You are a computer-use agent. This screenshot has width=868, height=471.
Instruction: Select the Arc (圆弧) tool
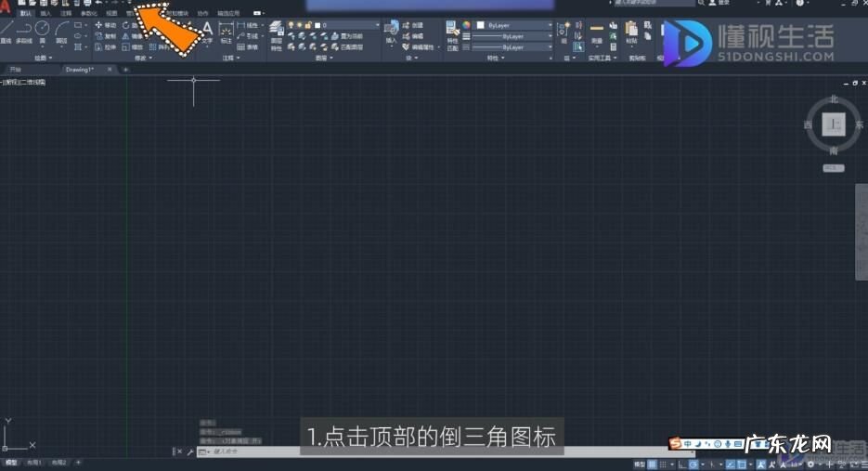61,31
